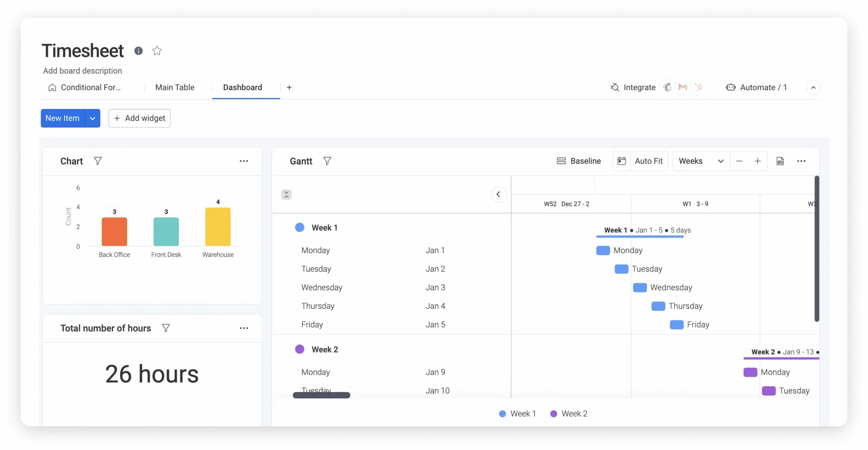Image resolution: width=868 pixels, height=450 pixels.
Task: Click the filter icon on Chart widget
Action: pyautogui.click(x=97, y=161)
